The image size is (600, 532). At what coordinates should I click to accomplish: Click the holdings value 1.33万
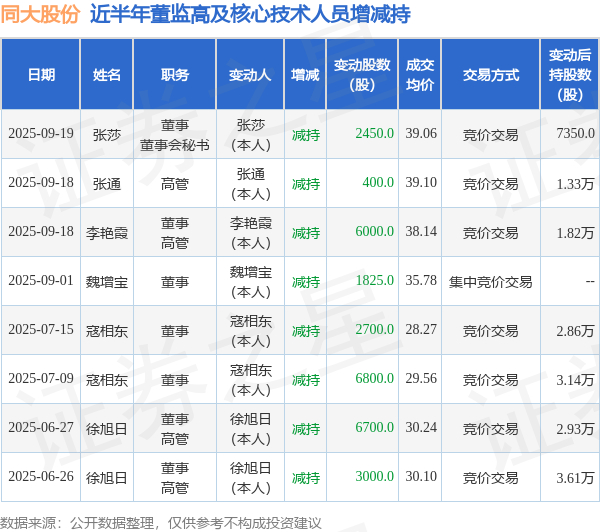click(x=576, y=184)
